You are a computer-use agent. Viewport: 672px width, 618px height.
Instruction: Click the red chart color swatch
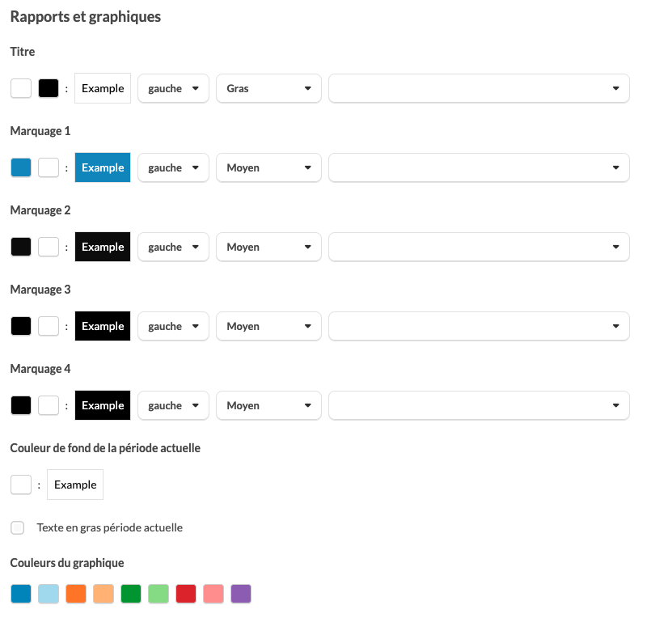pos(186,594)
